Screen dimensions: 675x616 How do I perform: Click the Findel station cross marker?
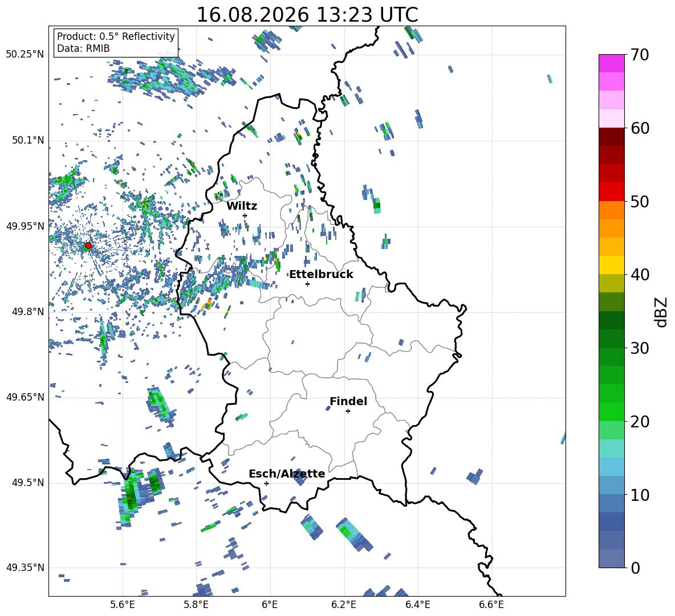(x=348, y=411)
